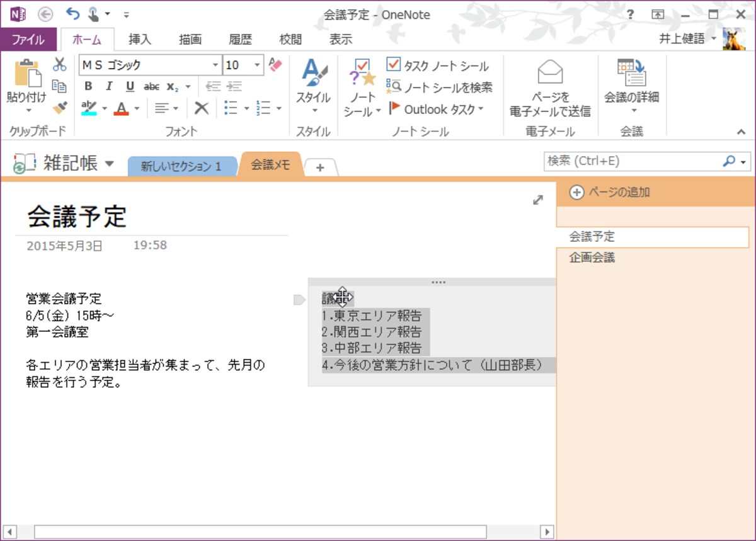The width and height of the screenshot is (756, 541).
Task: Click the numbered list icon
Action: click(x=263, y=108)
